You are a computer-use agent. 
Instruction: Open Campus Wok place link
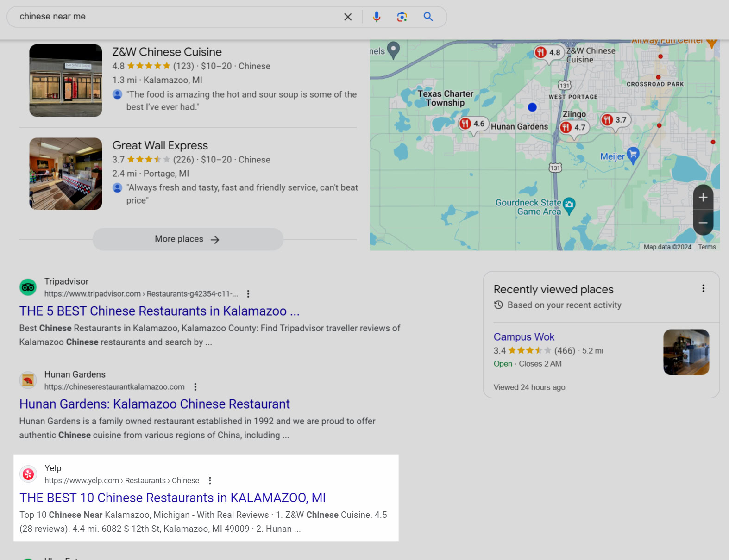[x=524, y=337]
